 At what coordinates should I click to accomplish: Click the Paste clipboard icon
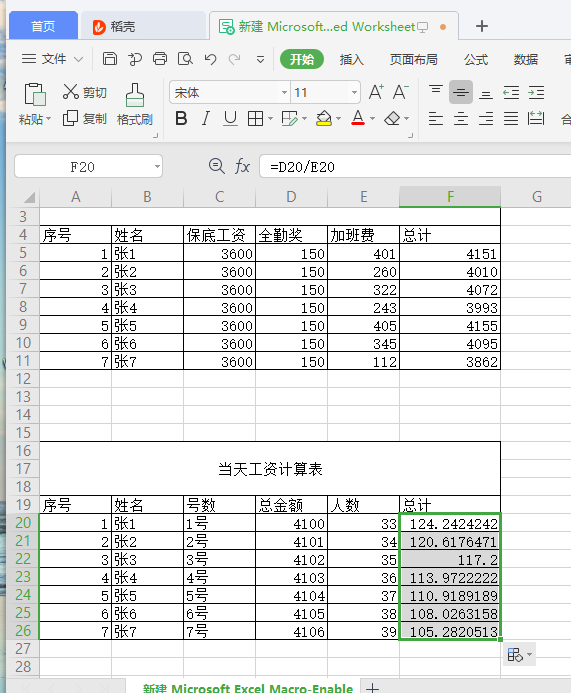click(35, 94)
